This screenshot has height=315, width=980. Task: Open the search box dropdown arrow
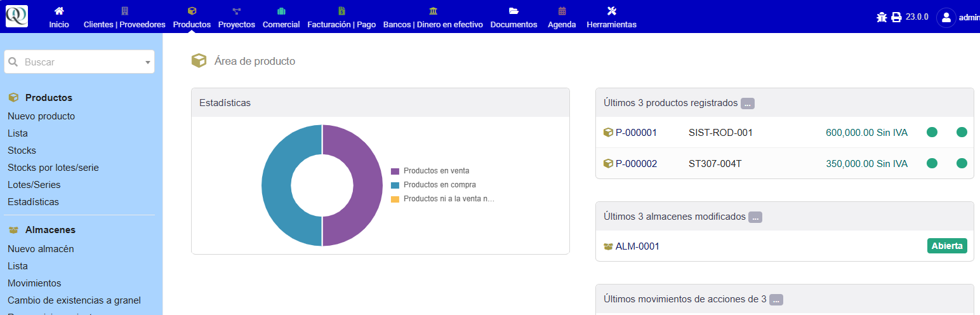[x=147, y=62]
